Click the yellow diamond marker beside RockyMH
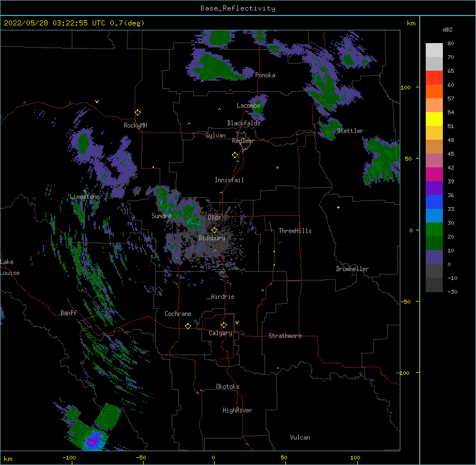 tap(137, 113)
